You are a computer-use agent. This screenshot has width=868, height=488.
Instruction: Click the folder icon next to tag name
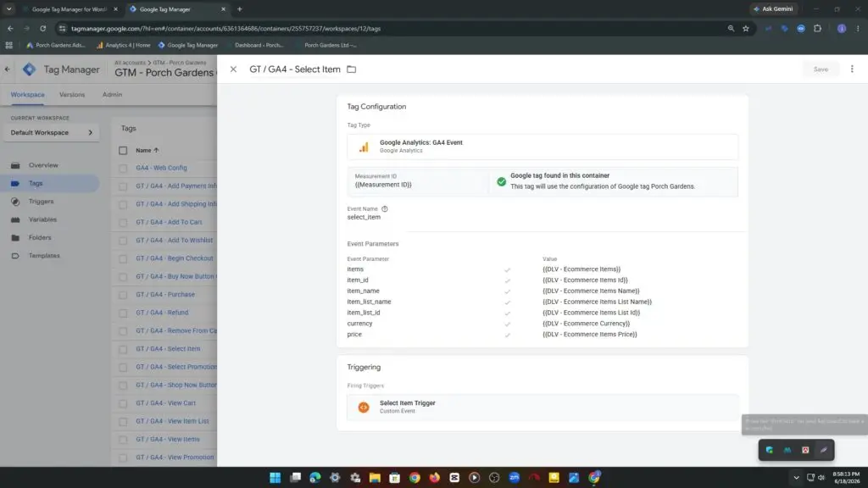(352, 69)
